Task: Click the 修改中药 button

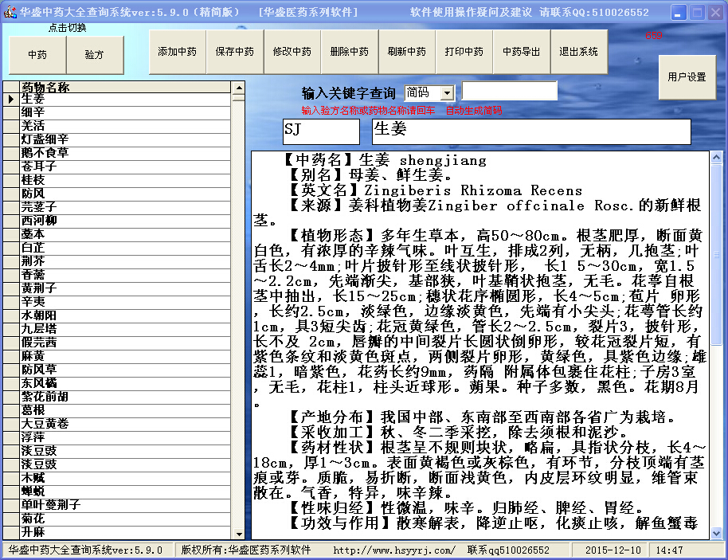Action: (292, 52)
